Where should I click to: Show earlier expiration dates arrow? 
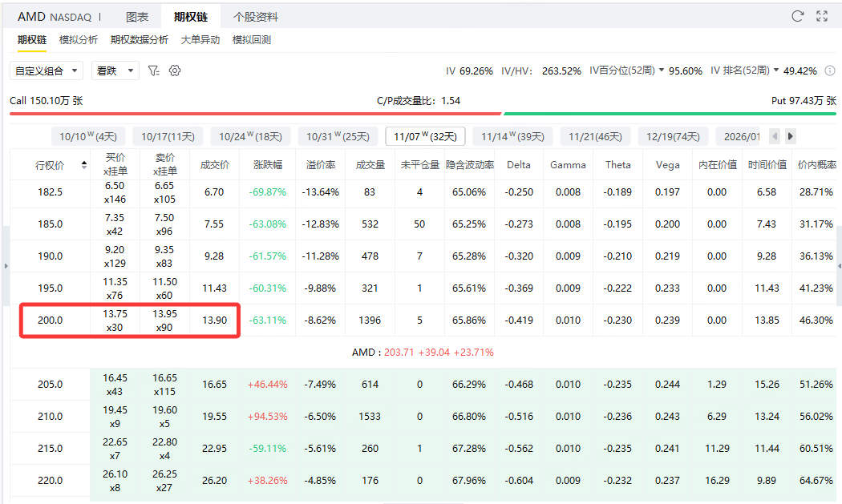775,136
